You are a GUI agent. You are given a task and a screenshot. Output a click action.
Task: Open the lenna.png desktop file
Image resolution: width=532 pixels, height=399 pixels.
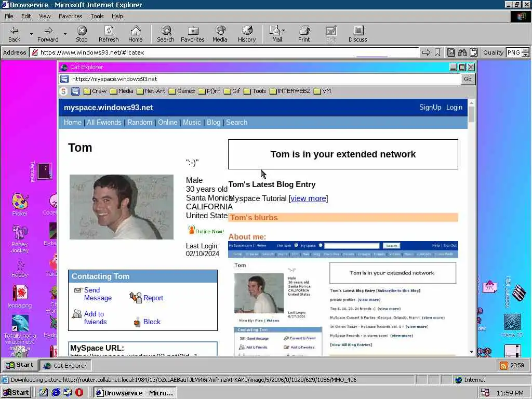pos(20,296)
